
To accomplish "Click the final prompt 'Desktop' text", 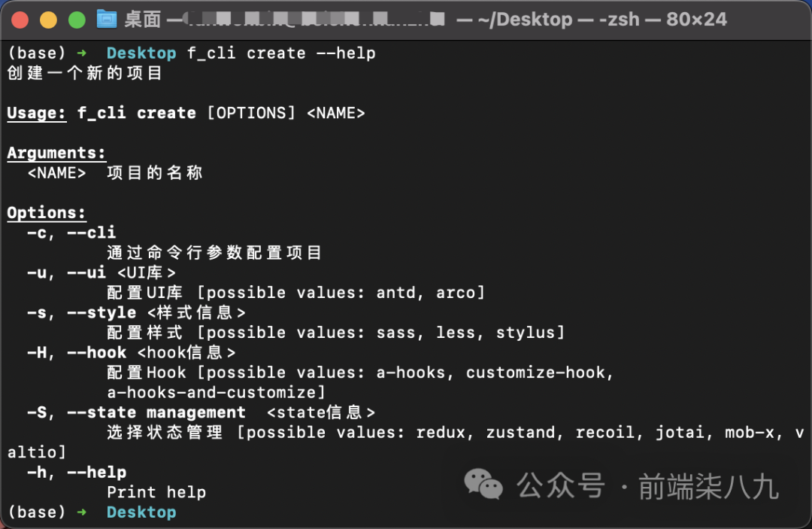I will coord(141,512).
